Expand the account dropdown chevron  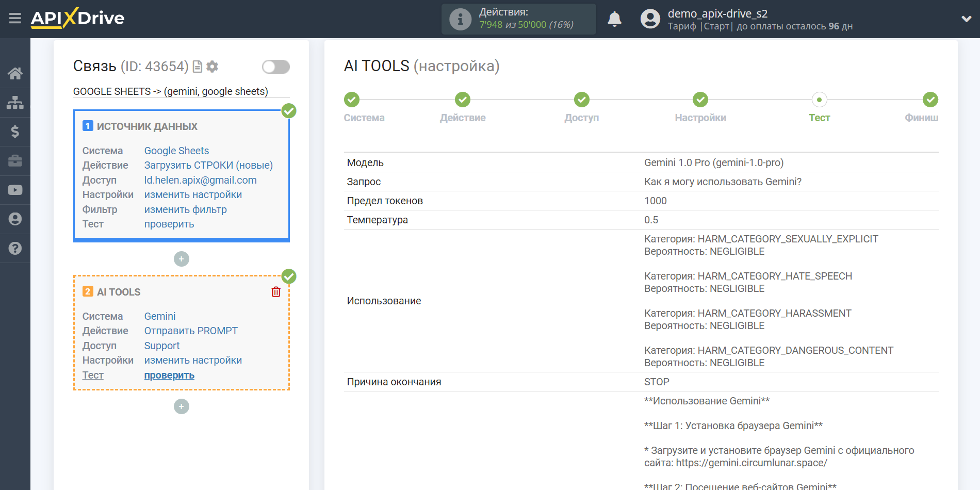coord(966,19)
